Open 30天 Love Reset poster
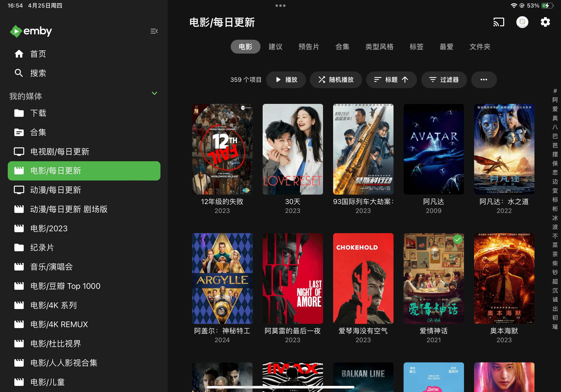 point(292,149)
